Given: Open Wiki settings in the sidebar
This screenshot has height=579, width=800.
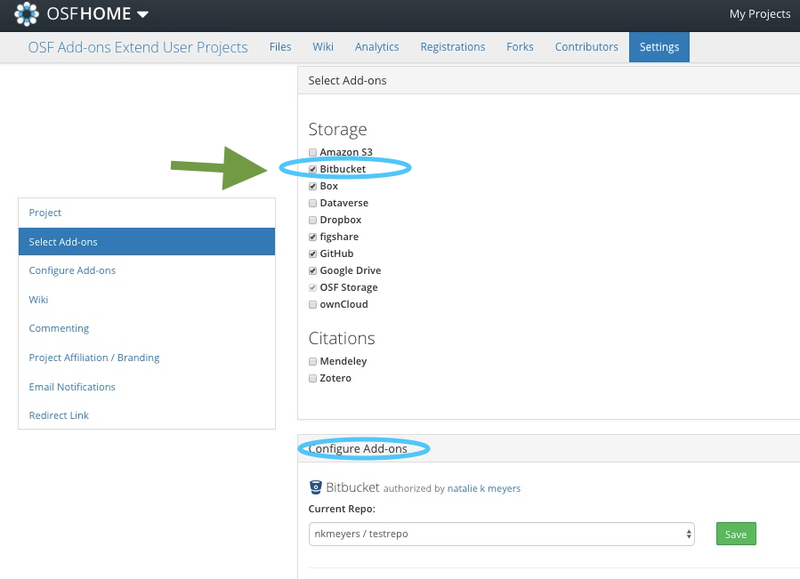Looking at the screenshot, I should click(147, 299).
